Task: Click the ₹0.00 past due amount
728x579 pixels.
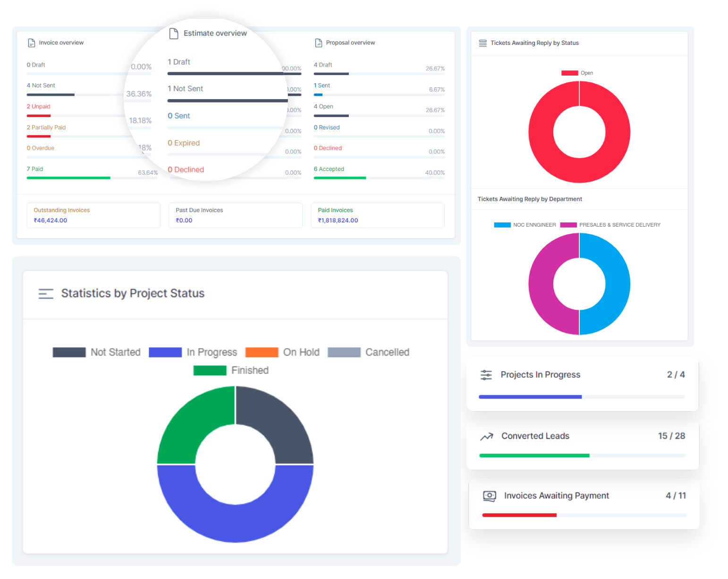Action: [x=184, y=221]
